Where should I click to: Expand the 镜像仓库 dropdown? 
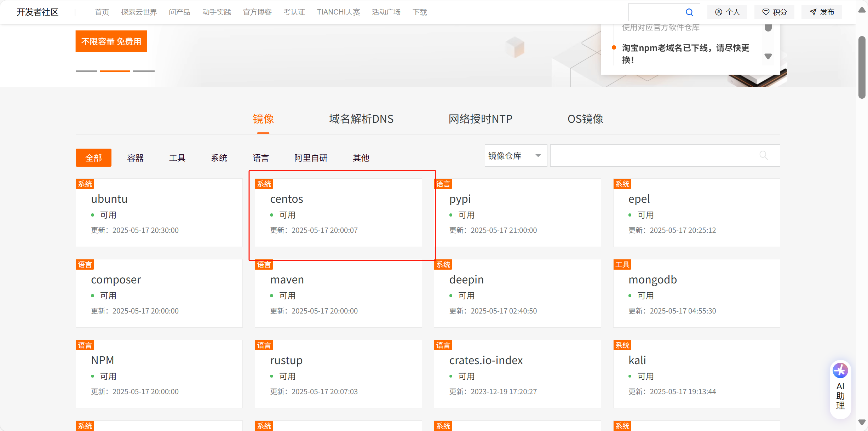point(515,156)
